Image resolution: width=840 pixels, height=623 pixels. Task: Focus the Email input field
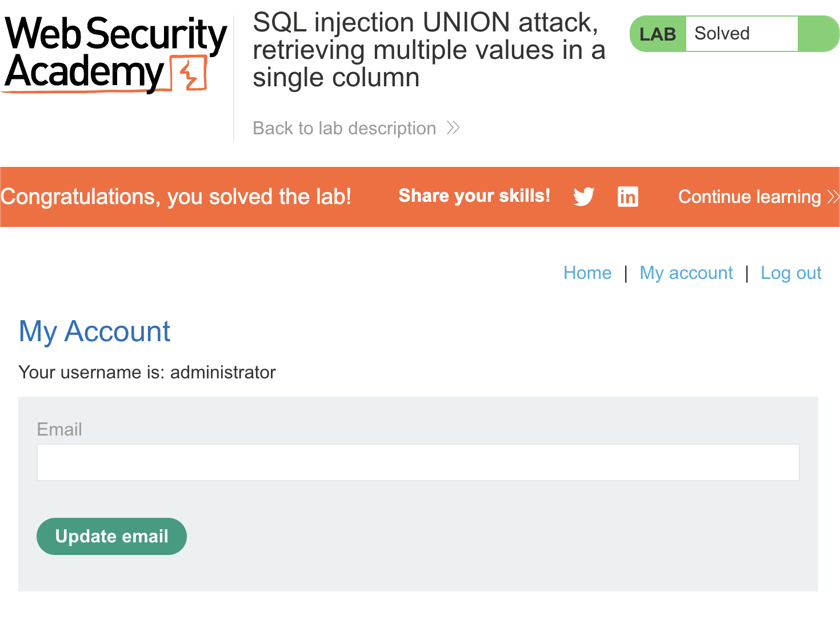point(418,462)
